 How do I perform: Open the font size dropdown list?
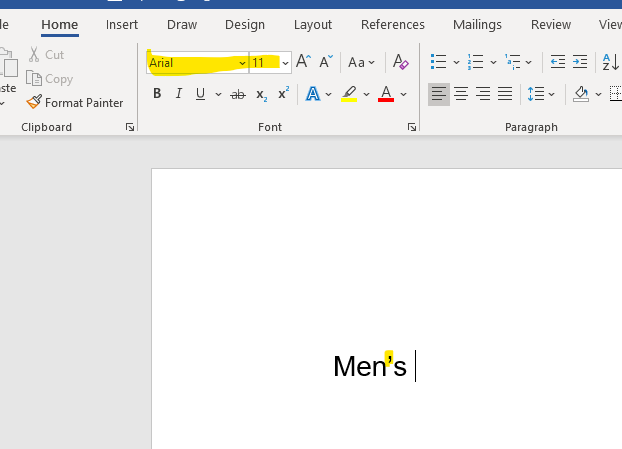285,63
